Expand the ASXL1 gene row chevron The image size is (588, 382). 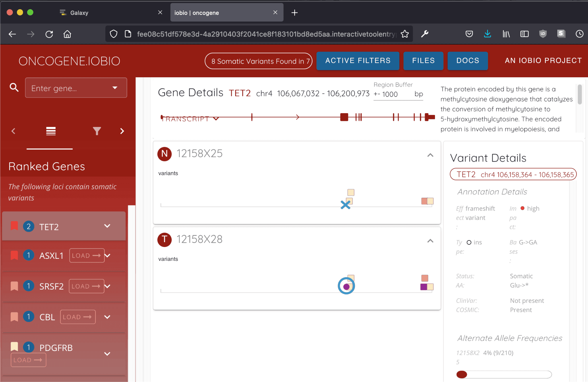107,255
